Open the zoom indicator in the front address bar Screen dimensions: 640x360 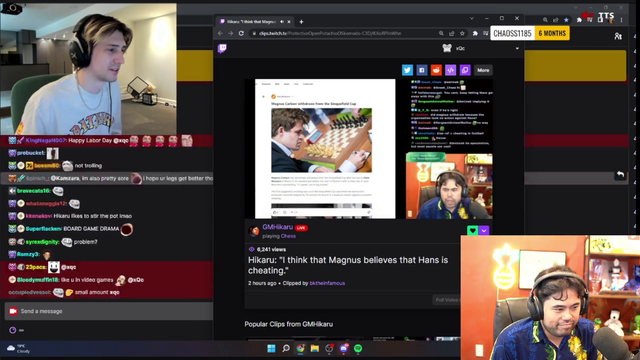click(441, 33)
